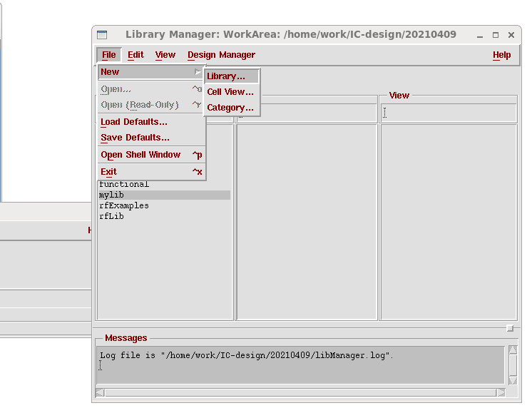The image size is (532, 408).
Task: Open the Help menu
Action: click(501, 55)
